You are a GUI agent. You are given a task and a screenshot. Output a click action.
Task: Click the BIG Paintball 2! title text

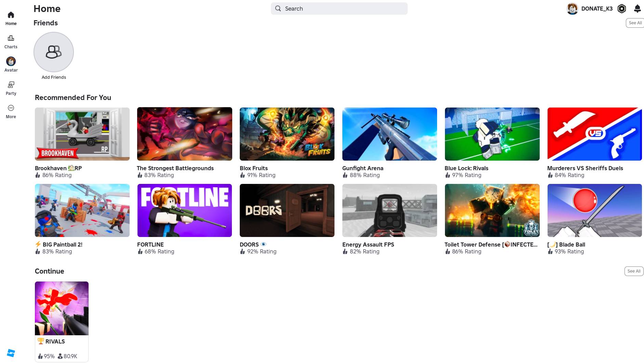tap(58, 245)
